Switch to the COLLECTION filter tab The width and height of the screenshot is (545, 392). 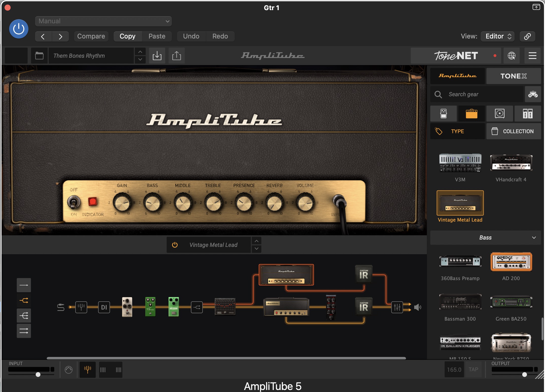pyautogui.click(x=513, y=131)
